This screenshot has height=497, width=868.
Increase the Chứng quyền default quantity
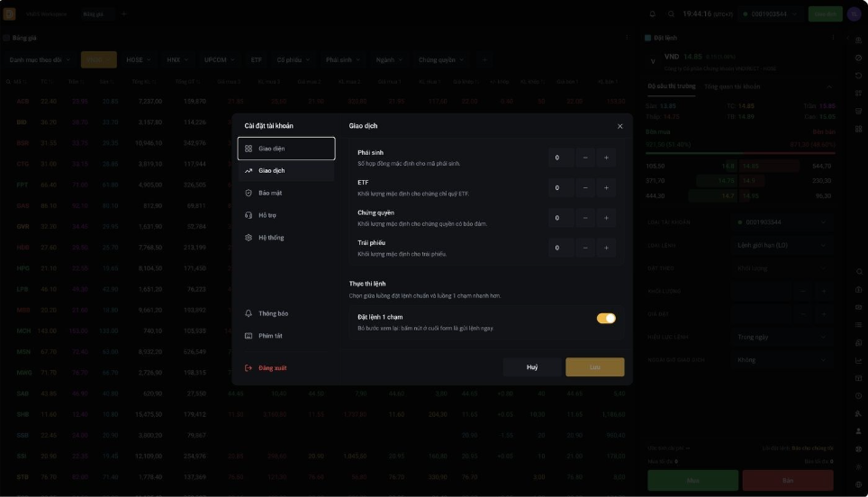(606, 218)
